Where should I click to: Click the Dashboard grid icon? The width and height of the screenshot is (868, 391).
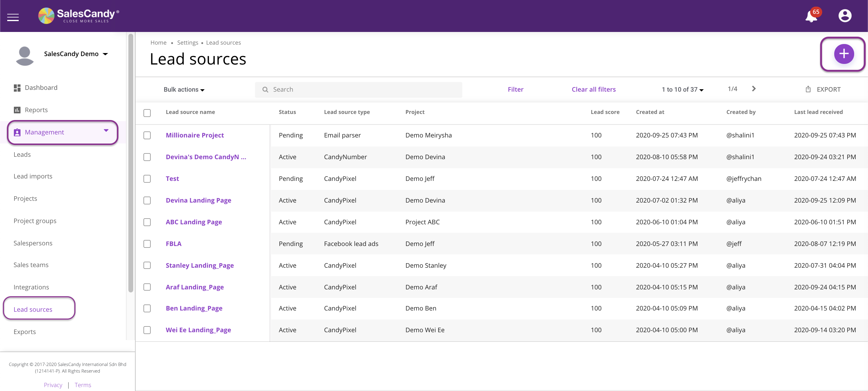click(x=17, y=88)
